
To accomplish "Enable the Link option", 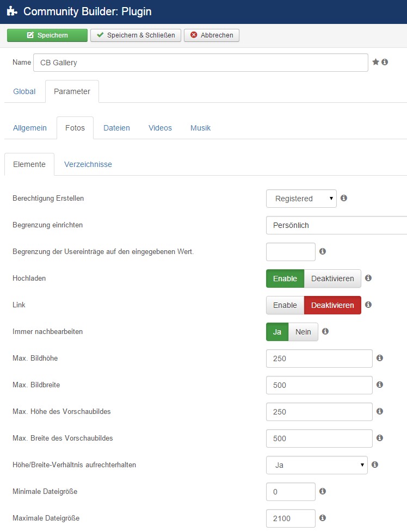I will point(285,305).
